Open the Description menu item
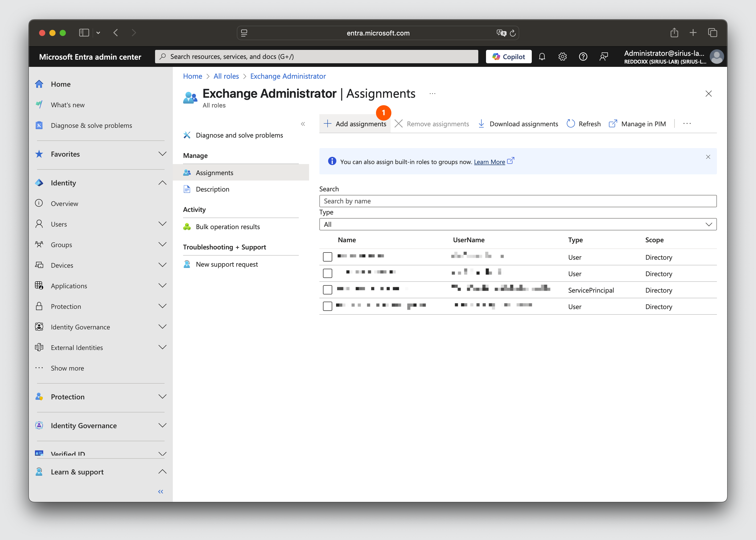 (212, 189)
